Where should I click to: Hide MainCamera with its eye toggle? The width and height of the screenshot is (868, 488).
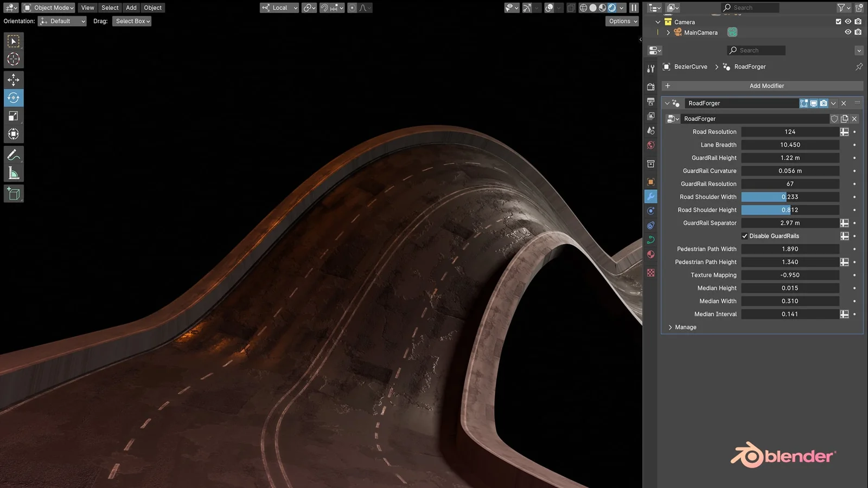point(848,32)
